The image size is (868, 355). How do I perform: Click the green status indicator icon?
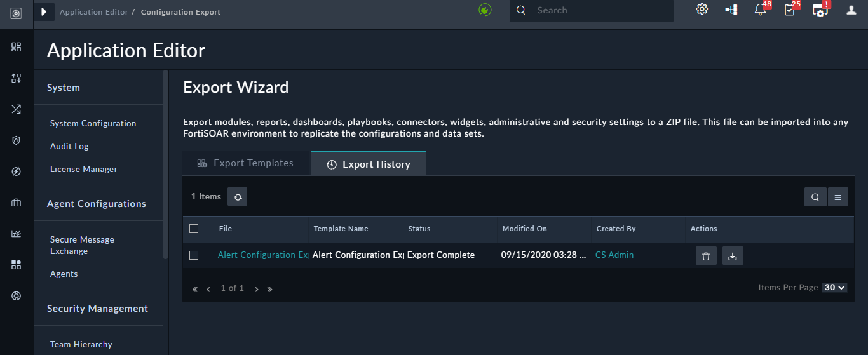click(485, 10)
